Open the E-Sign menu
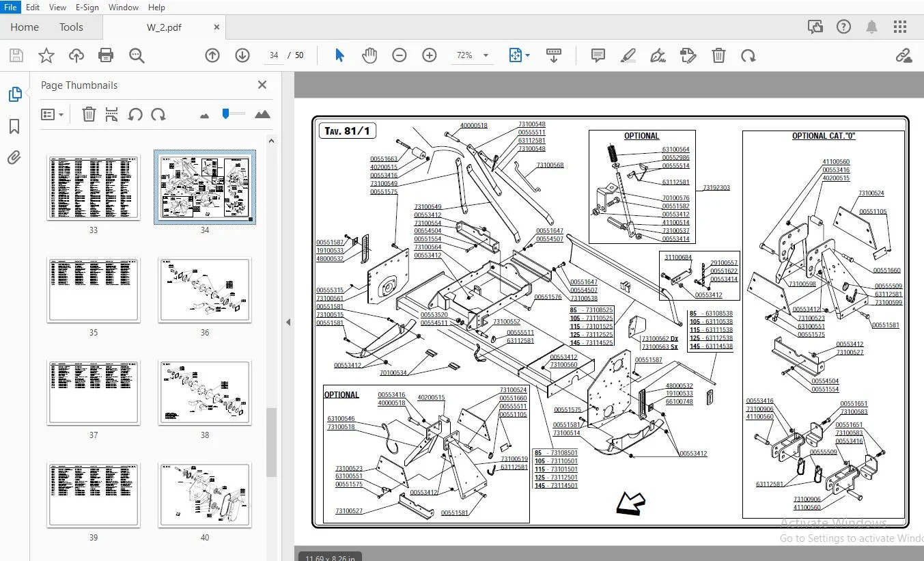 pyautogui.click(x=87, y=8)
